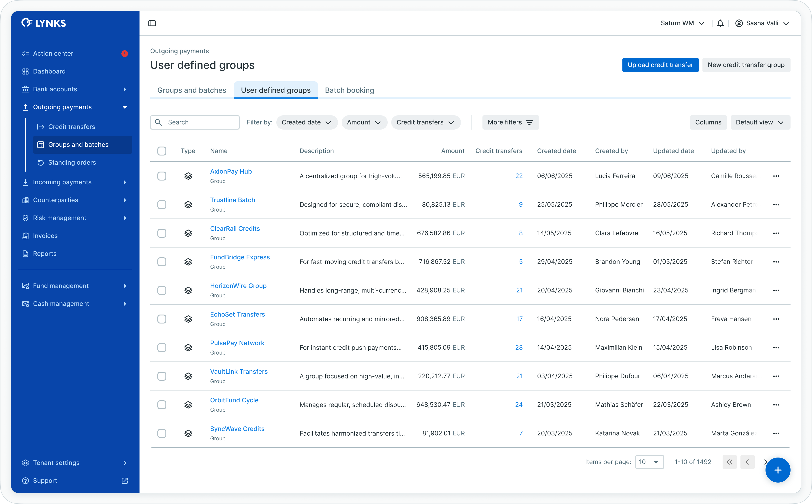Open the FundBridge Express group link
Viewport: 812px width, 504px height.
(239, 257)
